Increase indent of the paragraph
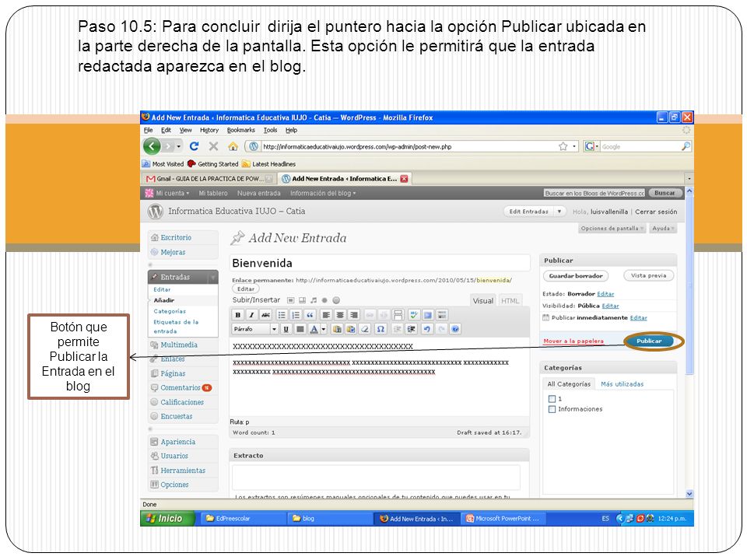747x560 pixels. tap(412, 329)
